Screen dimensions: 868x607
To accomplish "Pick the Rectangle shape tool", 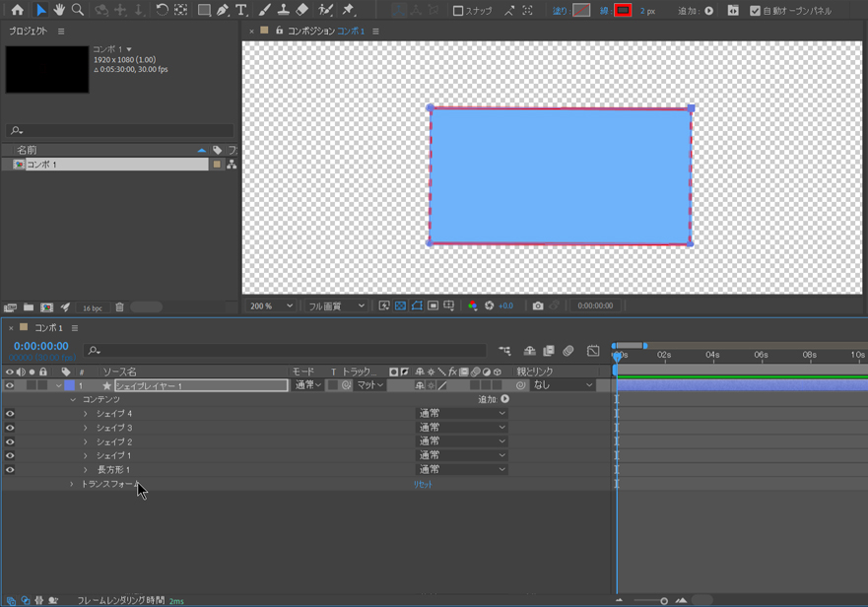I will click(x=204, y=10).
